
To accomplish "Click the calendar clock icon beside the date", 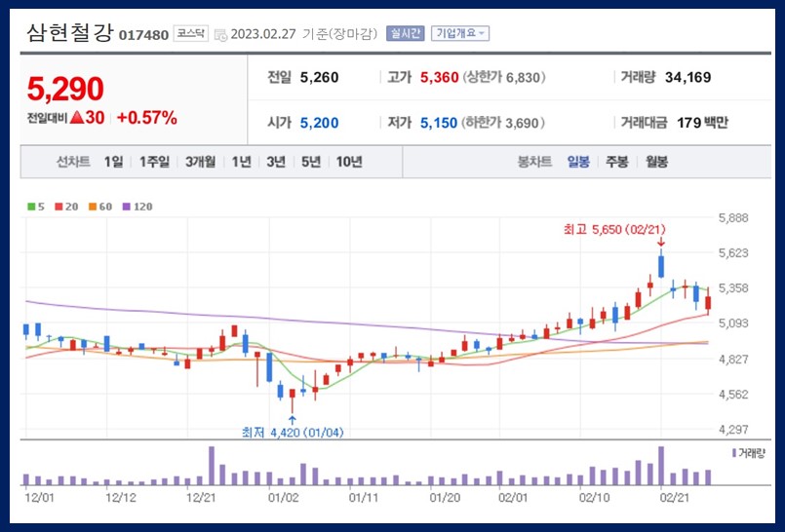I will 220,35.
